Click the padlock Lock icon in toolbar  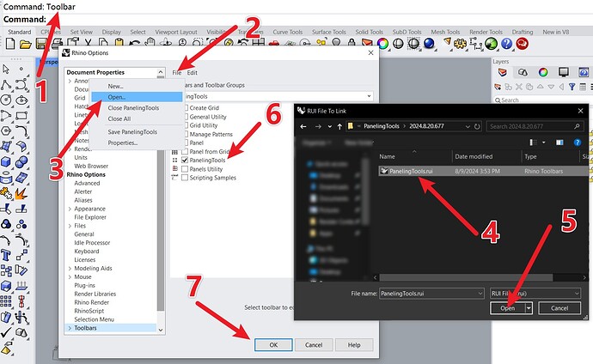352,44
